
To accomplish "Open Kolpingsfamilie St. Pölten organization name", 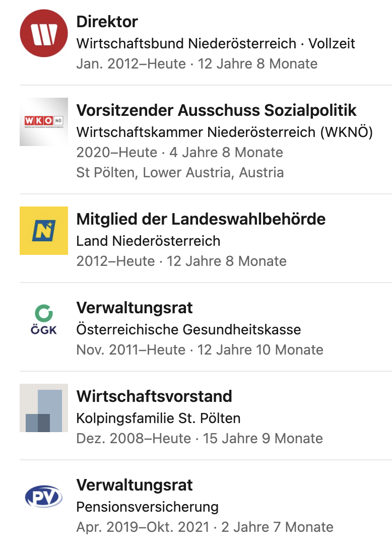I will 158,419.
